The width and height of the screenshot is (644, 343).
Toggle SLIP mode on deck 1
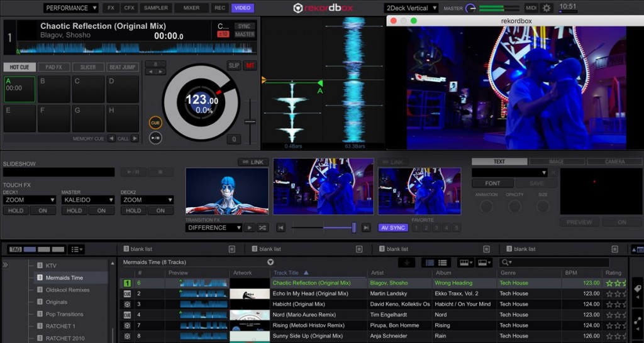click(234, 65)
